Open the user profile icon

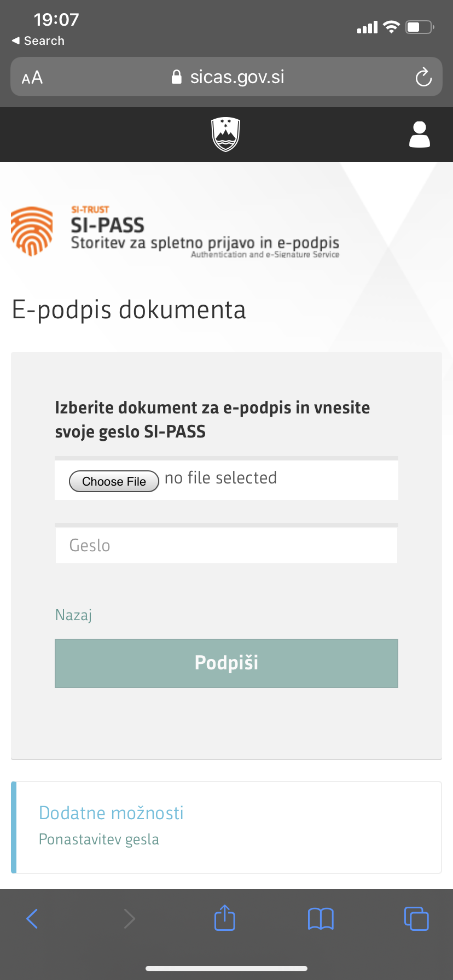tap(420, 135)
